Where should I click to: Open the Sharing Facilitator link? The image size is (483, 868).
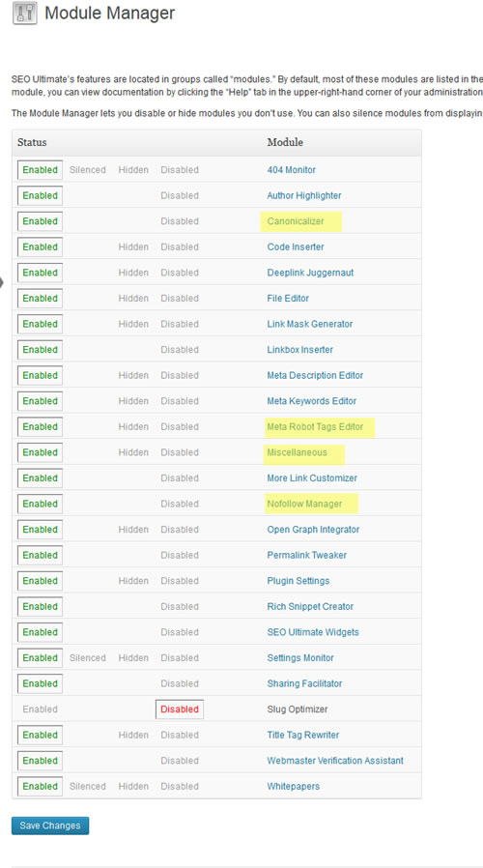304,683
